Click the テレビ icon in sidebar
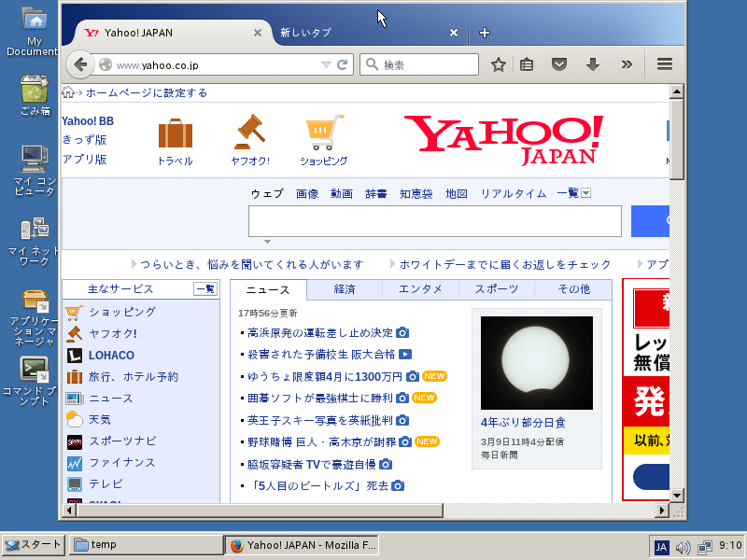Image resolution: width=747 pixels, height=560 pixels. click(x=75, y=484)
